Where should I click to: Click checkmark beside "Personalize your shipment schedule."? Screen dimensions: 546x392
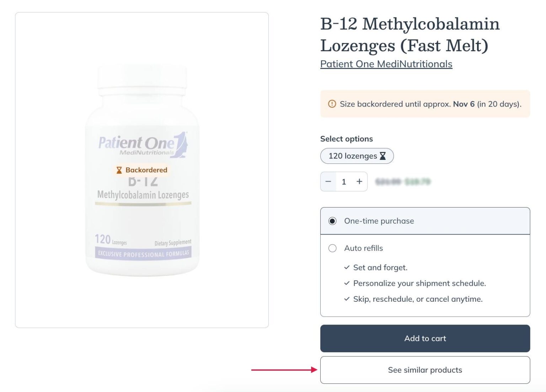click(x=347, y=283)
